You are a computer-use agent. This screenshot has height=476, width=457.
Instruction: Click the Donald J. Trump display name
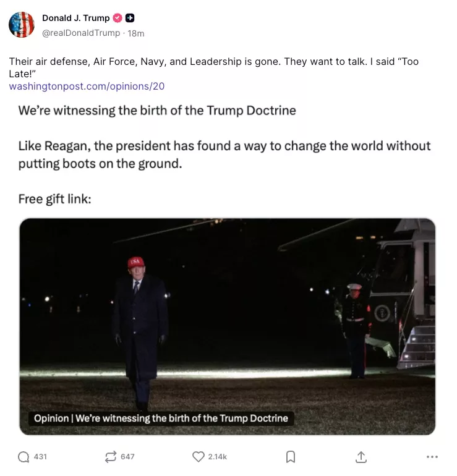click(x=75, y=18)
